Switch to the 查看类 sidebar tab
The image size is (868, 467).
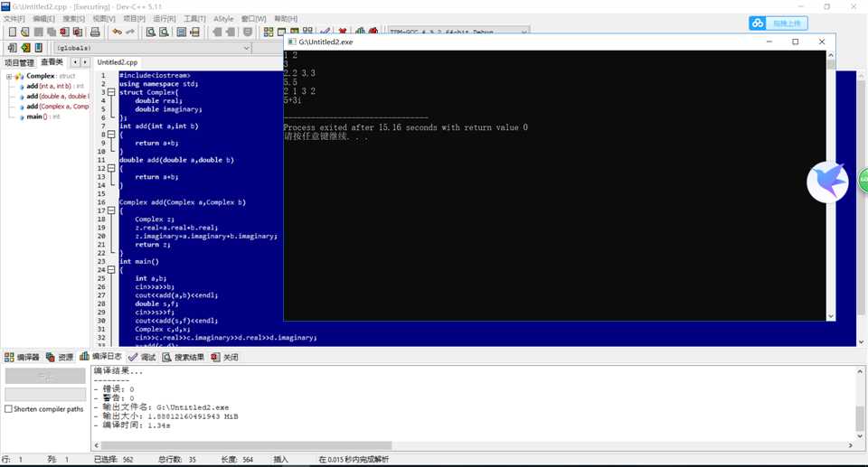[52, 62]
